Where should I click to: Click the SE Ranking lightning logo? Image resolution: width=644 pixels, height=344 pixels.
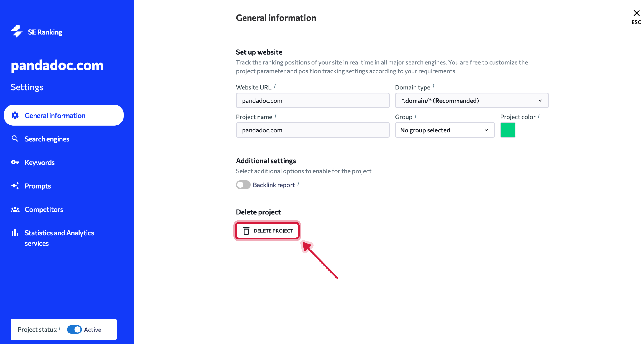(x=16, y=32)
